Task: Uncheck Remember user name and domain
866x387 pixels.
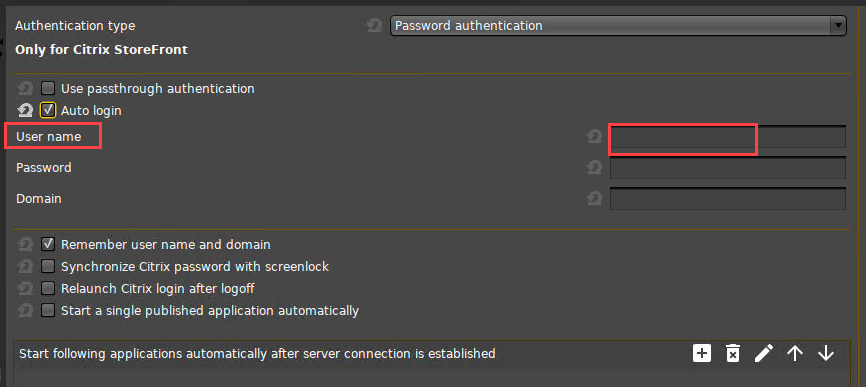Action: pos(48,244)
